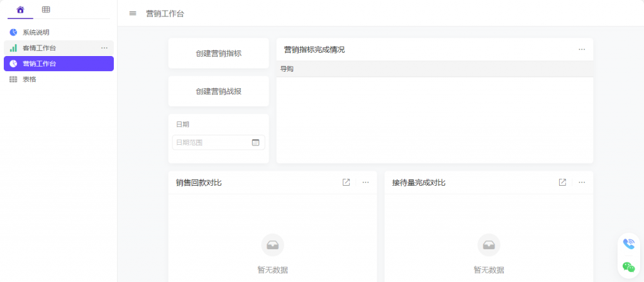The height and width of the screenshot is (282, 644).
Task: Click the 导购 column header
Action: (x=287, y=69)
